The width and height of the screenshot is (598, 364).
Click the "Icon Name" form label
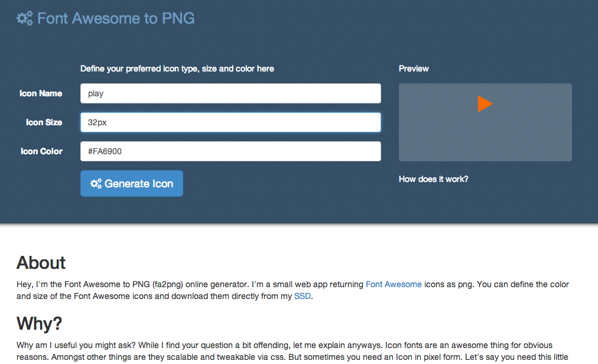(x=41, y=93)
